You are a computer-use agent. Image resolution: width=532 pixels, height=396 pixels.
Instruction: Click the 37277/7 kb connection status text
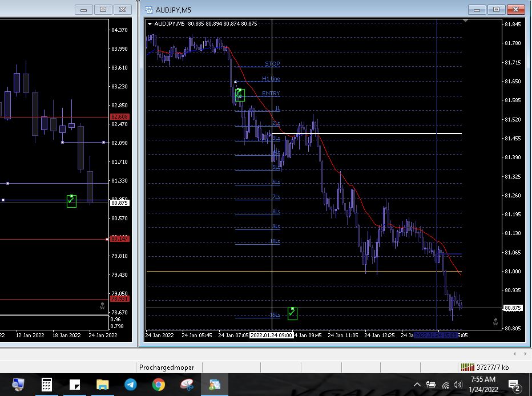[493, 367]
